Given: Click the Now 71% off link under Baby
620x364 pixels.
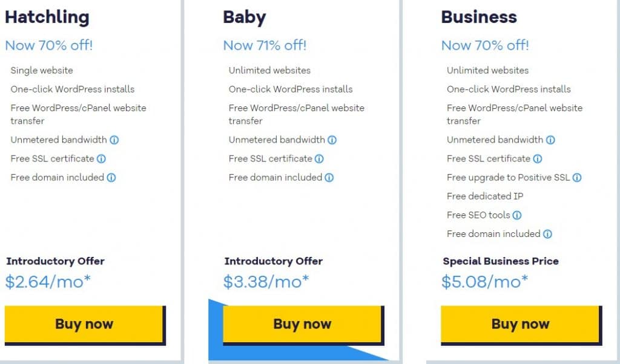Looking at the screenshot, I should point(265,45).
